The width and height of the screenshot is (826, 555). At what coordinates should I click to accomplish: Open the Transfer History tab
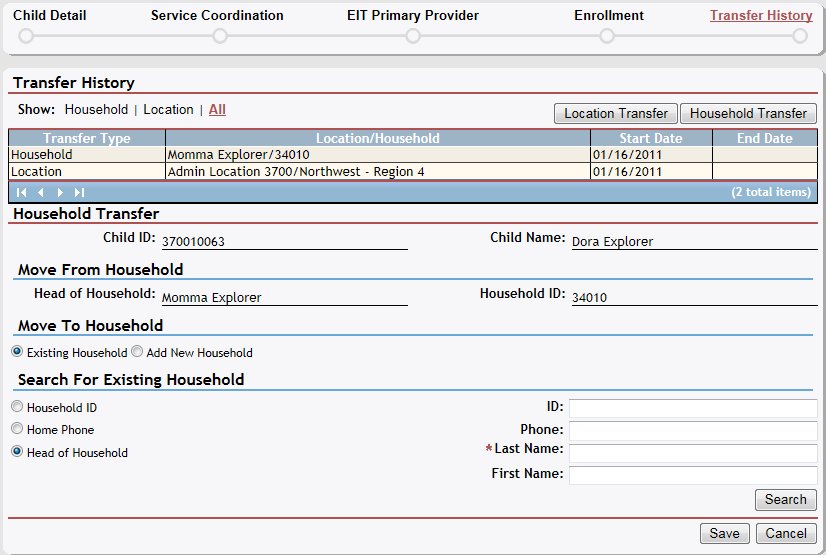coord(761,16)
